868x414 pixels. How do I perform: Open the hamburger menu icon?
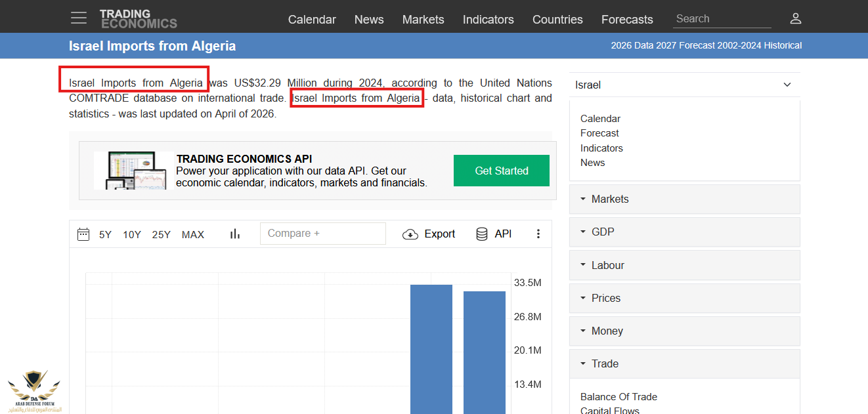[79, 18]
